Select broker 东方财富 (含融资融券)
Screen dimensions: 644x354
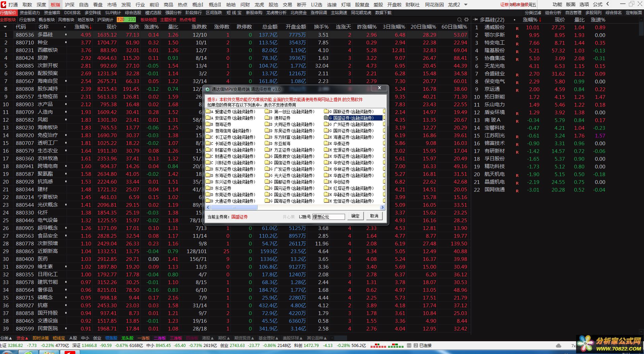click(294, 137)
